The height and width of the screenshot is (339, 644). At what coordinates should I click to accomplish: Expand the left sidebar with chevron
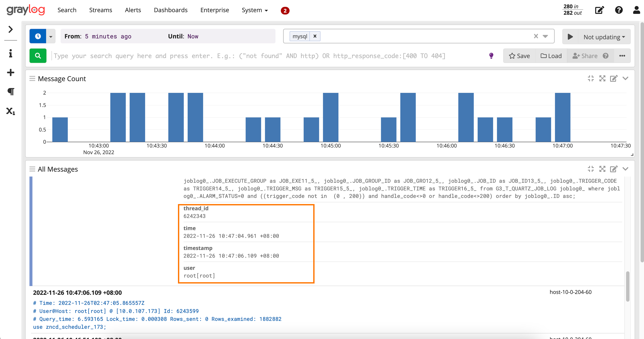[x=10, y=29]
